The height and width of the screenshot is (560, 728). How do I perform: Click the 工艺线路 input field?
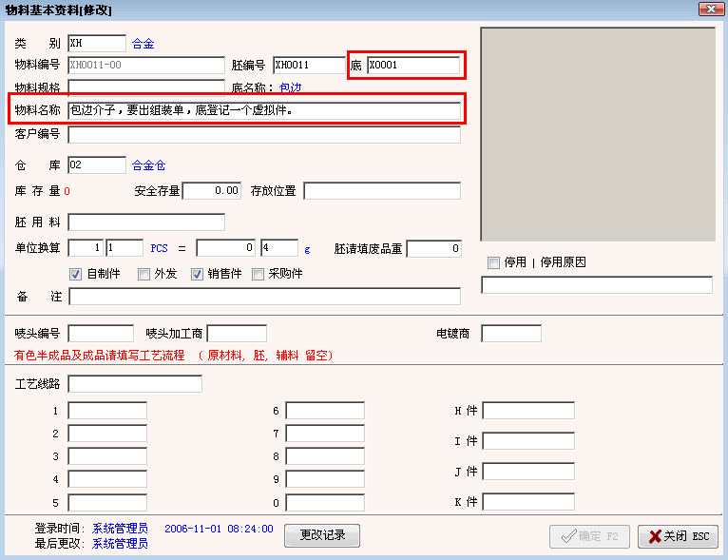[135, 384]
